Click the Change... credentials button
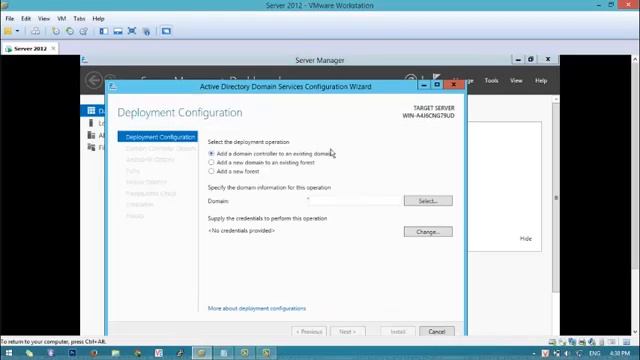This screenshot has height=360, width=640. (428, 232)
